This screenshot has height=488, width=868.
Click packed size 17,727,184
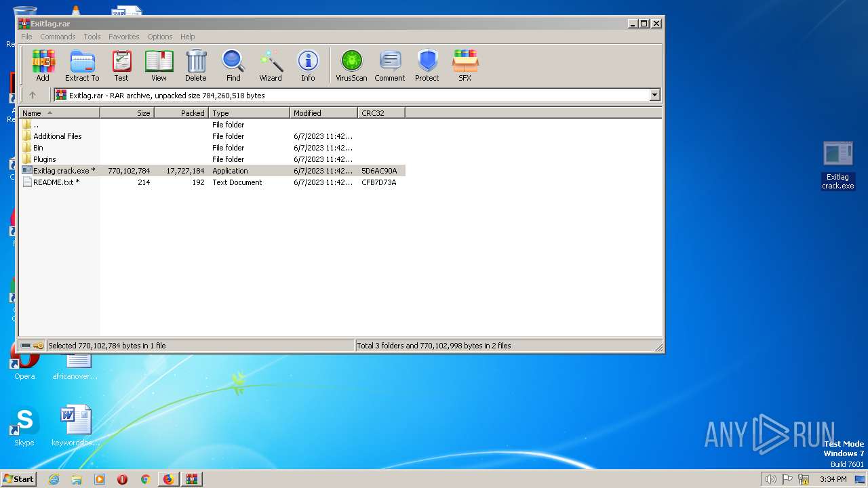(185, 171)
